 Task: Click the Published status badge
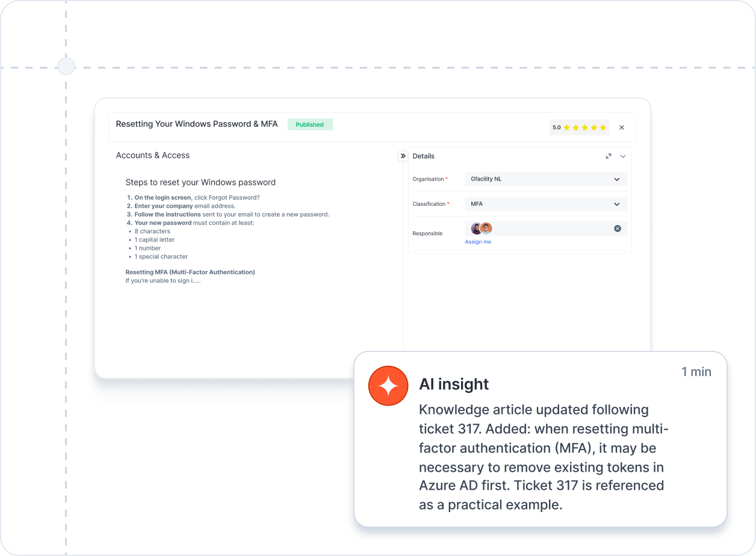pos(309,125)
